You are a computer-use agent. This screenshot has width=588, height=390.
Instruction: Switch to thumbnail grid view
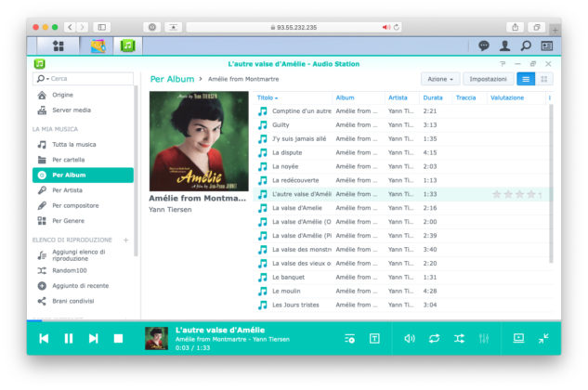pos(544,79)
